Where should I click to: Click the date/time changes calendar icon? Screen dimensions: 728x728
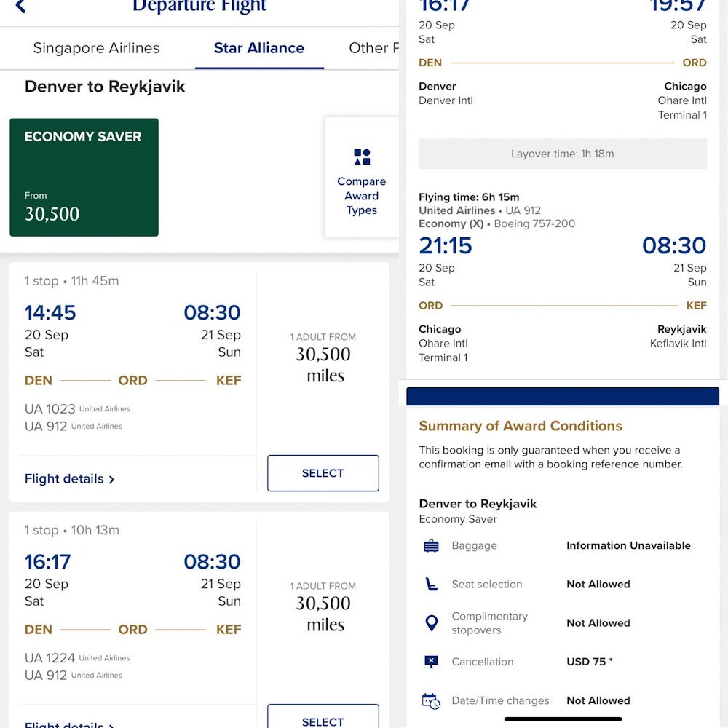[x=431, y=701]
